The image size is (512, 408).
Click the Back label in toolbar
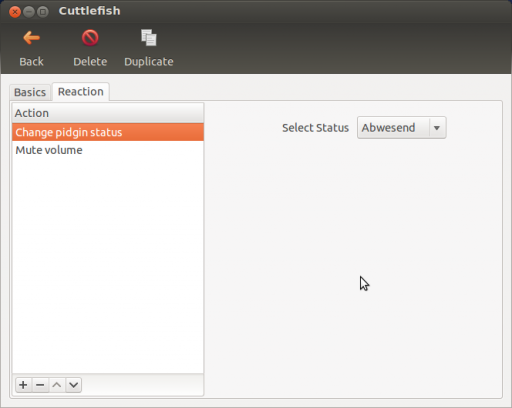[x=31, y=62]
